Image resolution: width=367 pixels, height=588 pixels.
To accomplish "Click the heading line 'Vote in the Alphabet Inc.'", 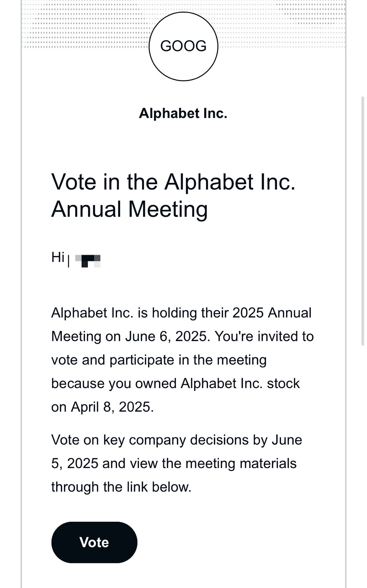I will pyautogui.click(x=173, y=182).
